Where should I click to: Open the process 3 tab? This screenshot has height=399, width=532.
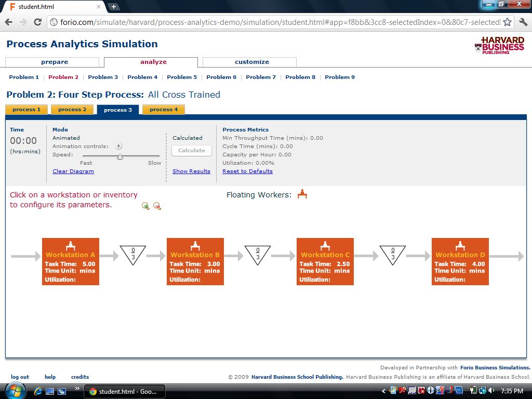point(118,110)
